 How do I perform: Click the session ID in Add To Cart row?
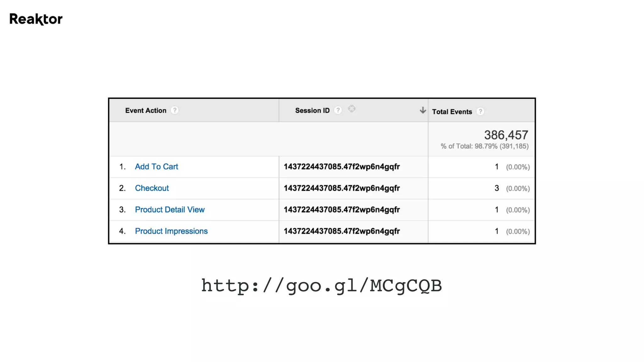click(x=342, y=167)
